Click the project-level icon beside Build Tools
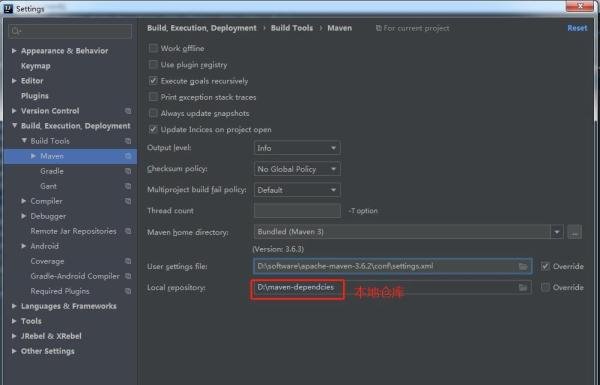Screen dimensions: 600x385 [128, 141]
